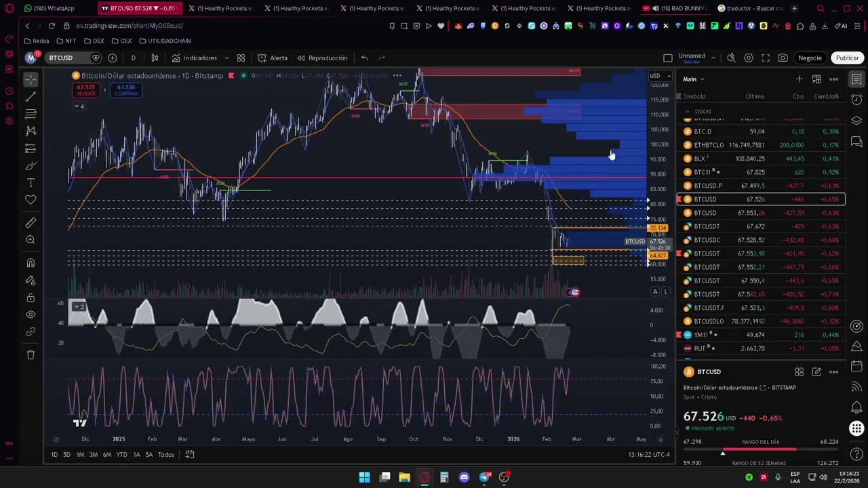
Task: Expand the Unnamed layout dropdown arrow
Action: pos(712,58)
